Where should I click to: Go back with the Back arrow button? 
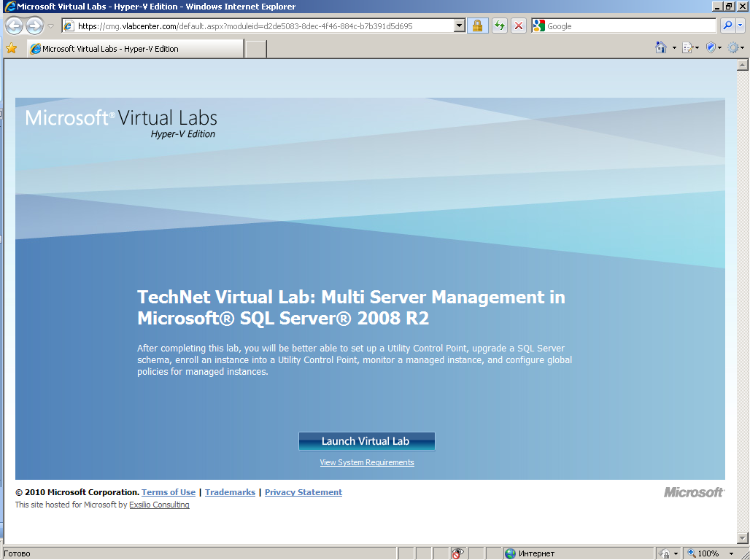pyautogui.click(x=14, y=26)
